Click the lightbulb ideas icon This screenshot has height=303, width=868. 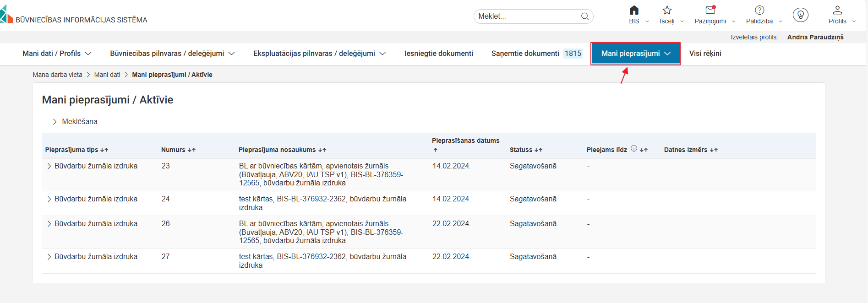pyautogui.click(x=800, y=15)
